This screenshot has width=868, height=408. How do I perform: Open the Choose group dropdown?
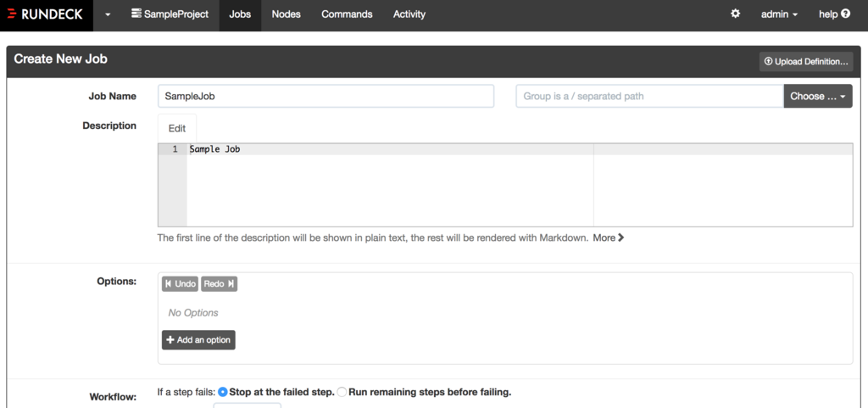click(818, 96)
